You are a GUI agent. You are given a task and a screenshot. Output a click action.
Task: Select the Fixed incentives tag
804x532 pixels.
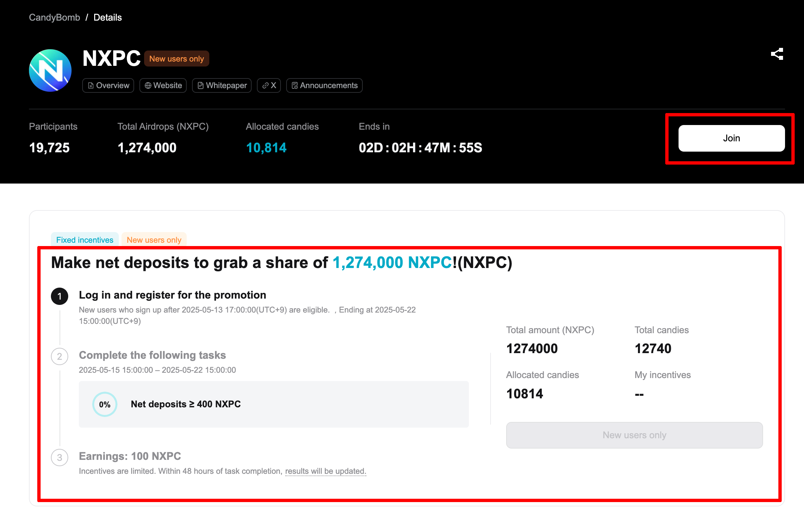[x=85, y=239]
